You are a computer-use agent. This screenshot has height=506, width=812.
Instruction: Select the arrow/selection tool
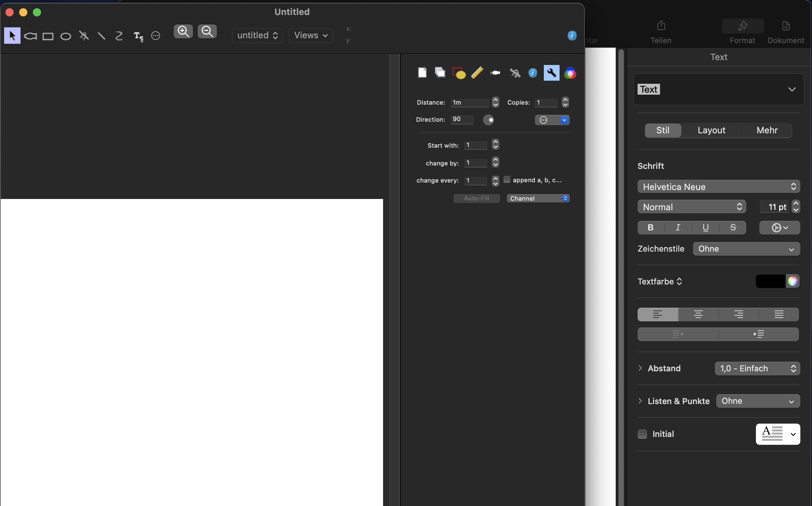pyautogui.click(x=12, y=35)
